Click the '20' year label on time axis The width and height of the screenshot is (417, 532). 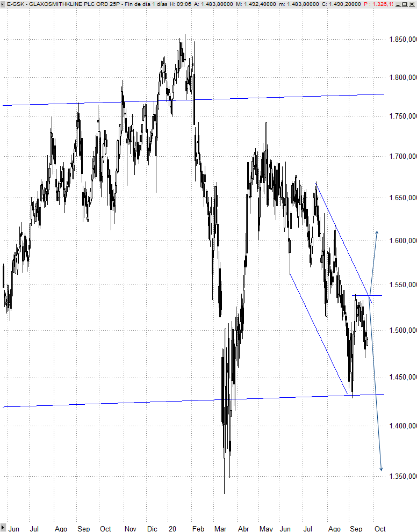click(172, 528)
